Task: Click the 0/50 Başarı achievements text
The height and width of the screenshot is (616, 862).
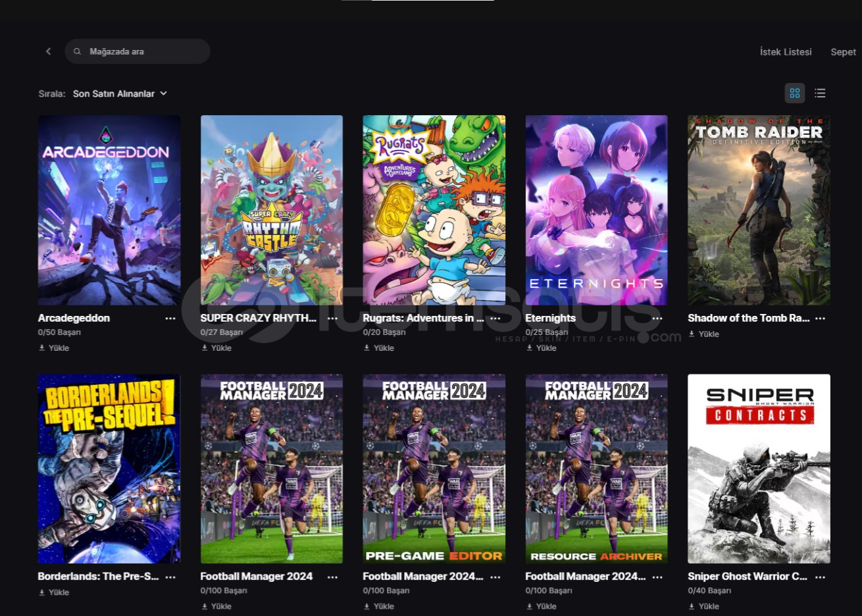Action: click(x=59, y=333)
